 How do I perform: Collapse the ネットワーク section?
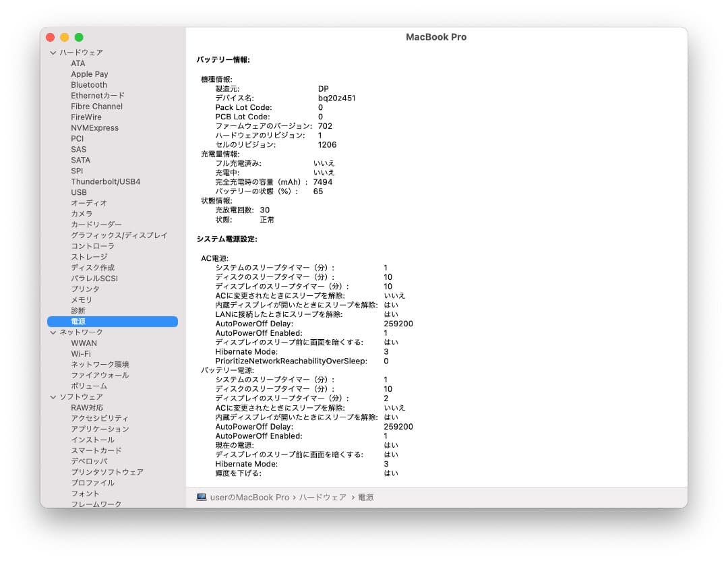click(52, 332)
